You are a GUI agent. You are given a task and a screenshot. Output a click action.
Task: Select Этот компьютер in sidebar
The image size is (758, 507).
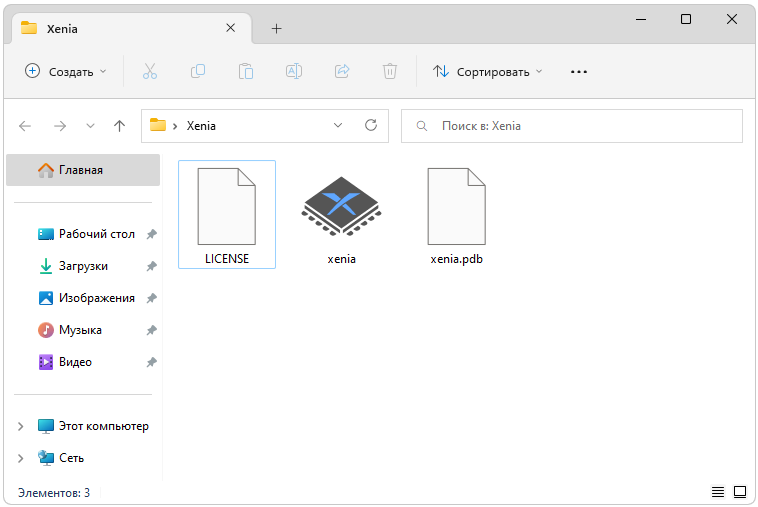point(94,426)
